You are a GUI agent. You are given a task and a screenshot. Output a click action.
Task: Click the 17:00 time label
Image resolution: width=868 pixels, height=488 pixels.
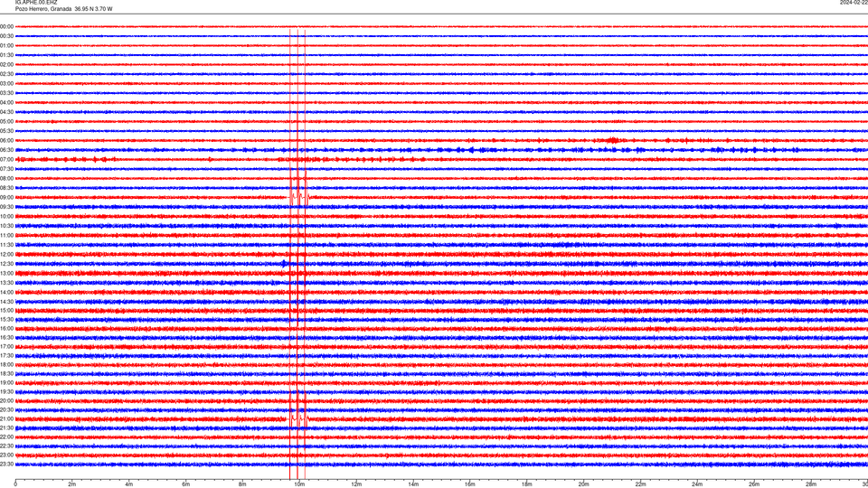tap(6, 346)
